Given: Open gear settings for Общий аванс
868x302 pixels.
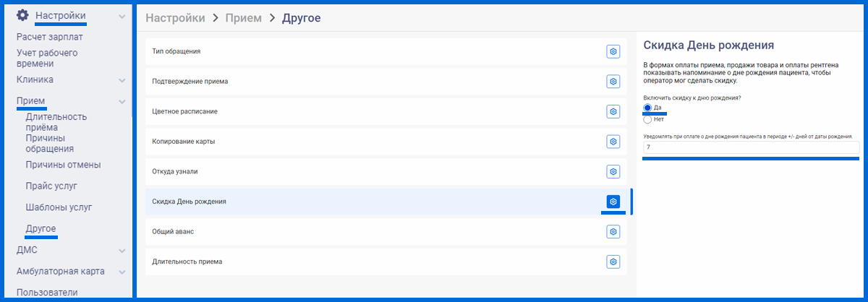Looking at the screenshot, I should (613, 231).
